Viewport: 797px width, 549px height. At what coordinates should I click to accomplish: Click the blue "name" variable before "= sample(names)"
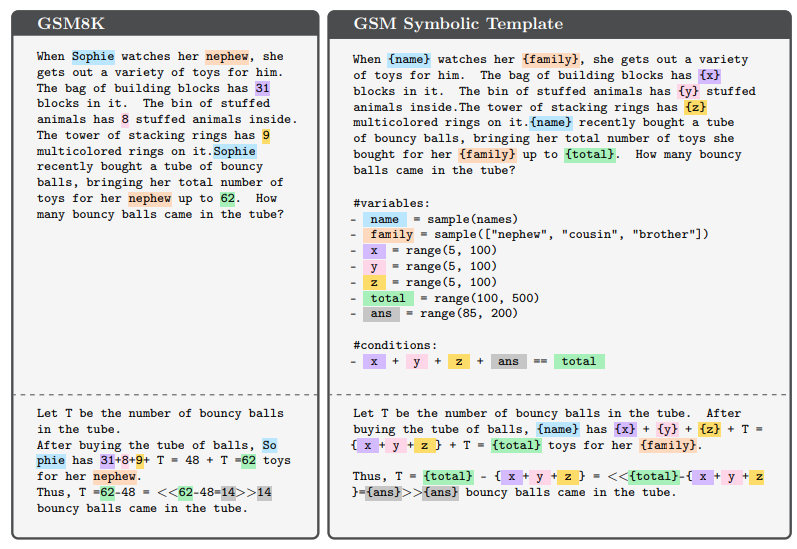pyautogui.click(x=385, y=219)
